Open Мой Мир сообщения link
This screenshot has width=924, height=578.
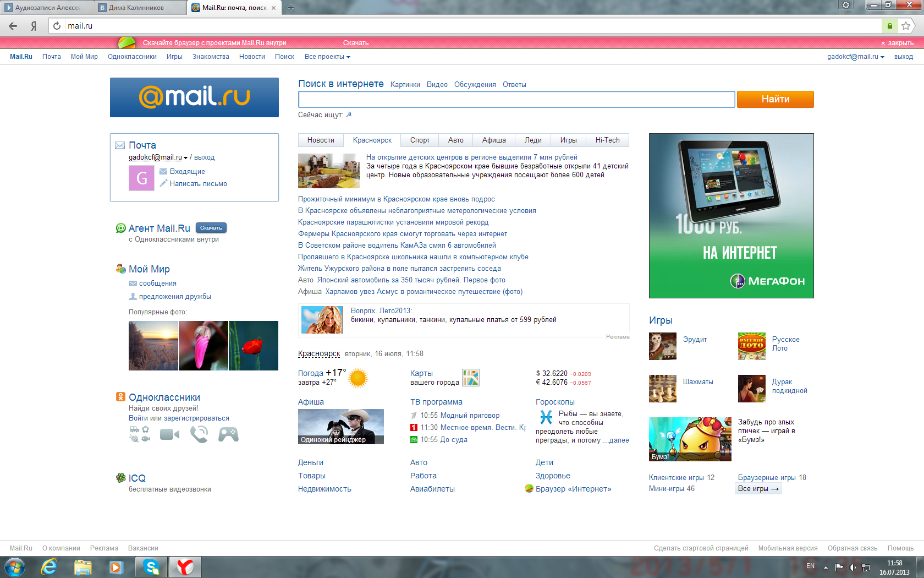coord(157,283)
